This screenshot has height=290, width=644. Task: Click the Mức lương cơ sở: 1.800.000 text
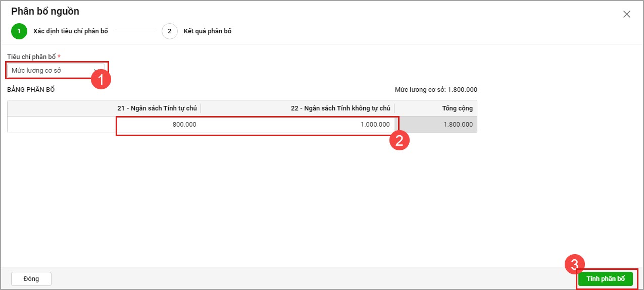(x=435, y=90)
